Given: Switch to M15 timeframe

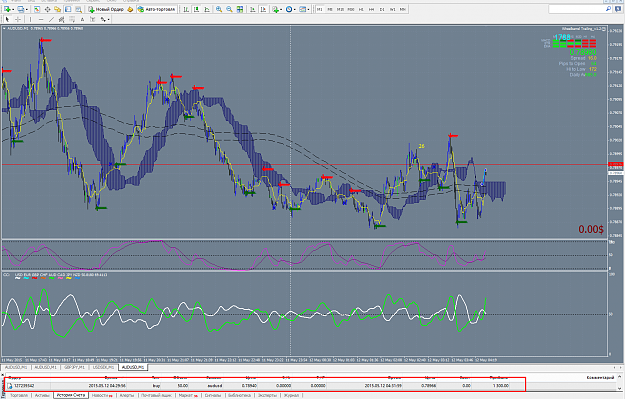Looking at the screenshot, I should pyautogui.click(x=340, y=9).
